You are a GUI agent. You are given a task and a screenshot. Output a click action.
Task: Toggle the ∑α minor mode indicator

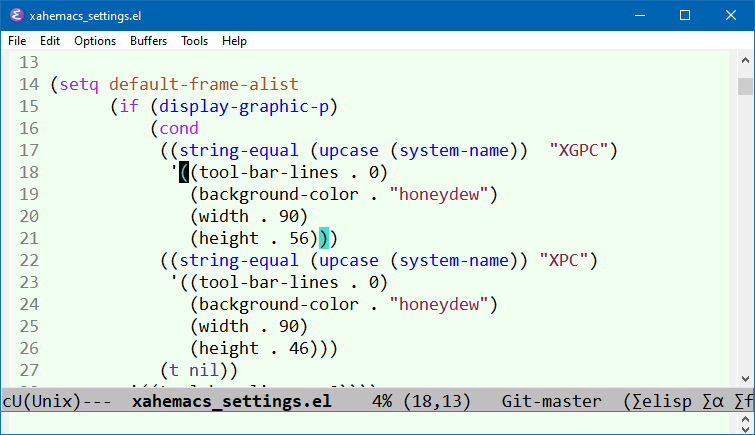tap(713, 401)
